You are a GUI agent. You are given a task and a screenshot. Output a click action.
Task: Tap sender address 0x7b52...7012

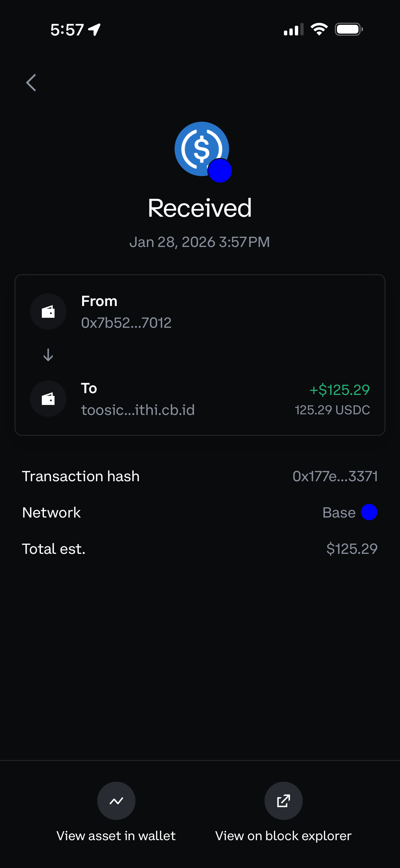(126, 323)
